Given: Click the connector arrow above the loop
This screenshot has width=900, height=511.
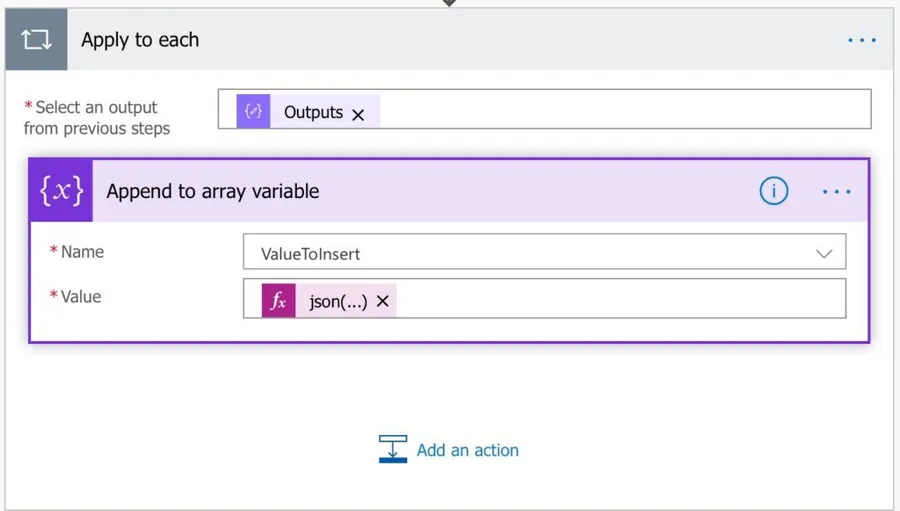Looking at the screenshot, I should point(449,3).
